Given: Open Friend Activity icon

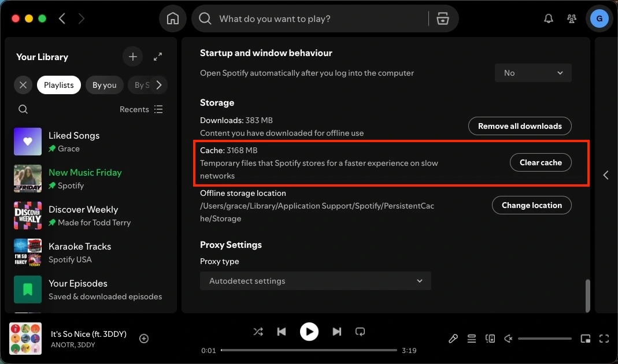Looking at the screenshot, I should click(x=572, y=18).
